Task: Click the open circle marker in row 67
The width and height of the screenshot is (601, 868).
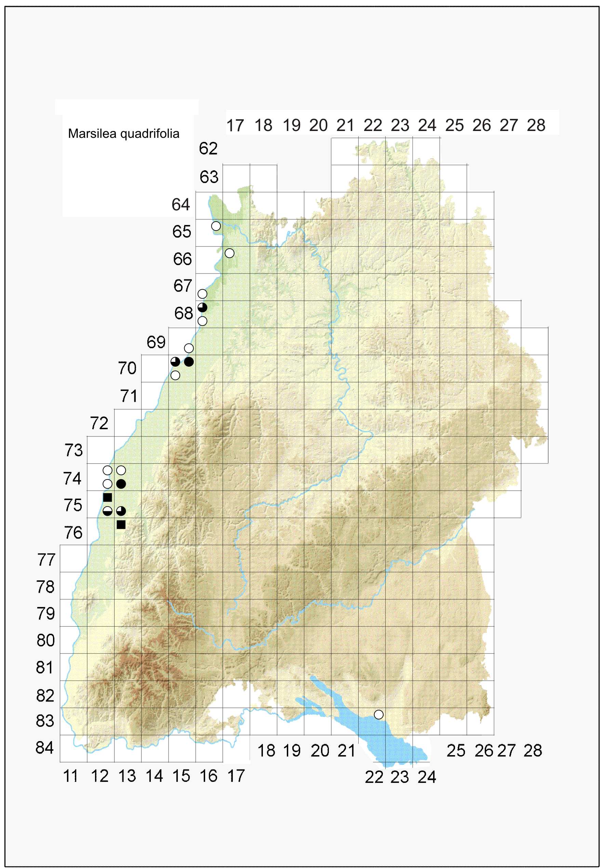Action: [x=202, y=293]
